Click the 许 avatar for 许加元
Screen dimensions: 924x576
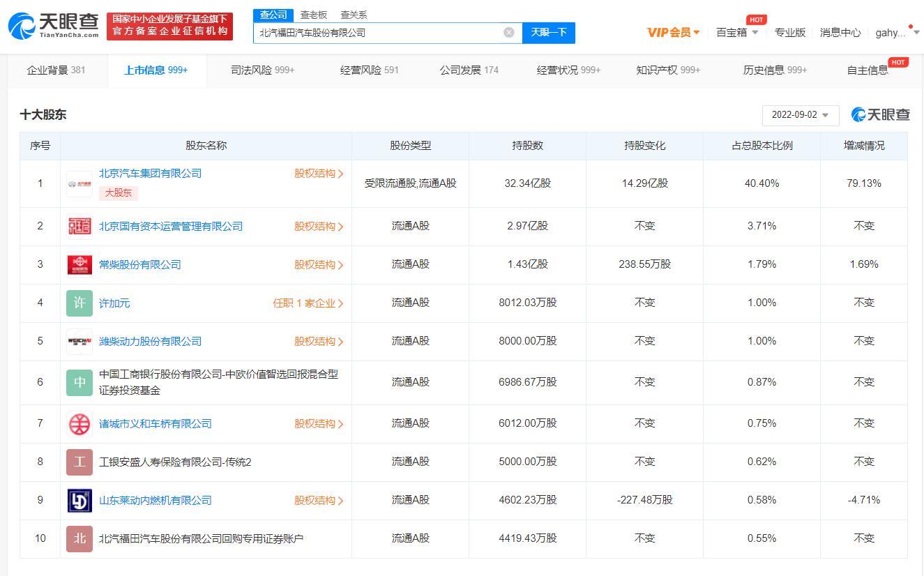(79, 303)
